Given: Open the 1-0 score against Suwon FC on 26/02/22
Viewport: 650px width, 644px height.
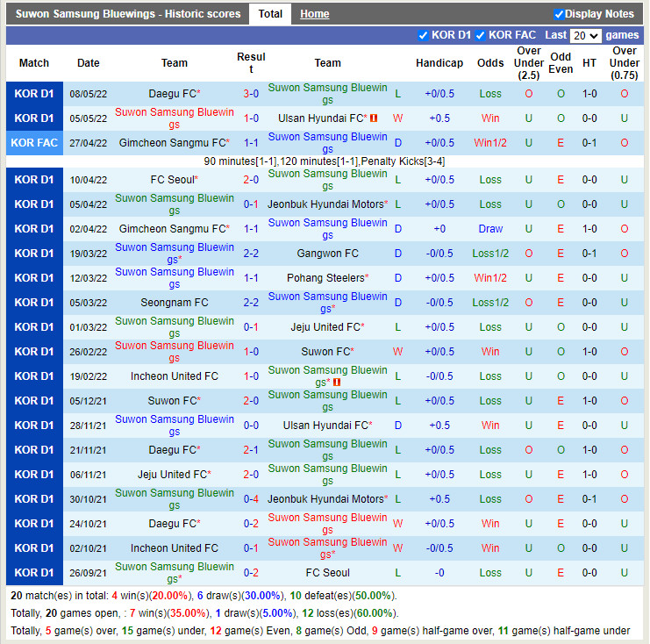Looking at the screenshot, I should [x=251, y=352].
